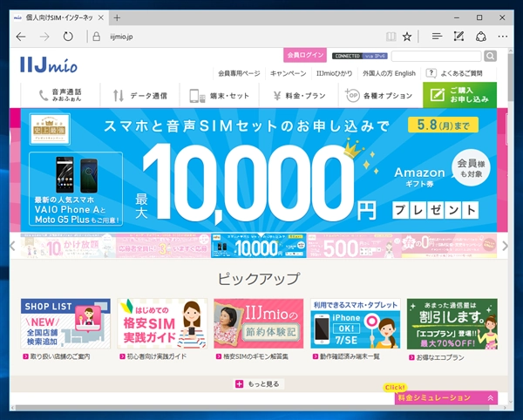
Task: Open エコプラン 最大70%OFF card
Action: (x=452, y=323)
